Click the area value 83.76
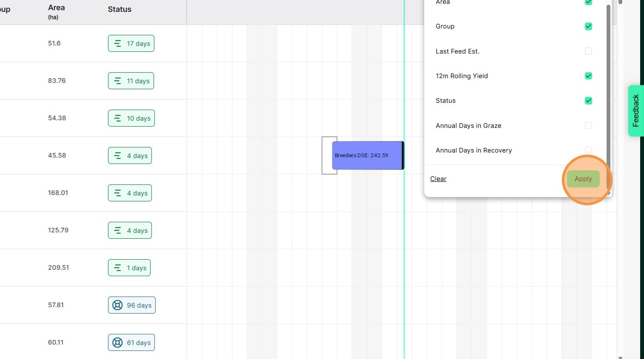This screenshot has height=359, width=644. click(x=57, y=81)
